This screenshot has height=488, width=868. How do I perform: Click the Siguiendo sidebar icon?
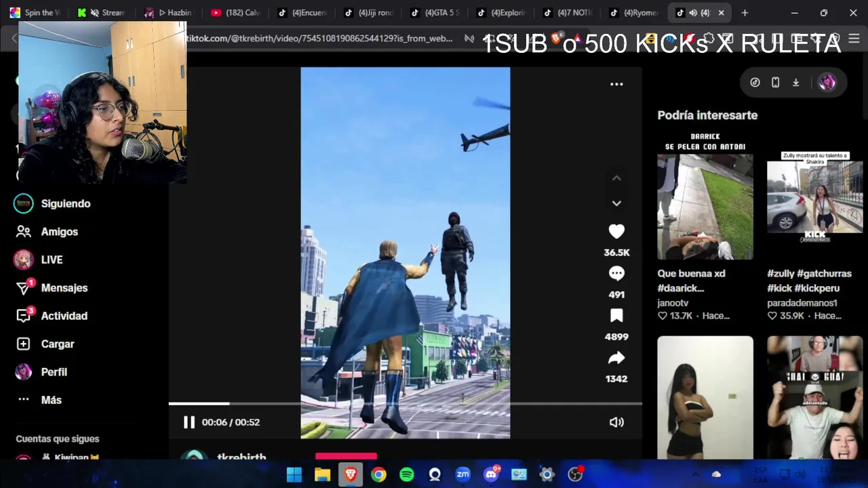[23, 203]
